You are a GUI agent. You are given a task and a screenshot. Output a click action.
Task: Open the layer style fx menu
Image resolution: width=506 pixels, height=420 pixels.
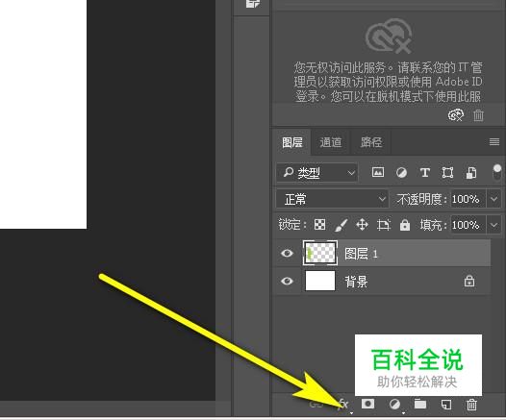click(x=343, y=405)
